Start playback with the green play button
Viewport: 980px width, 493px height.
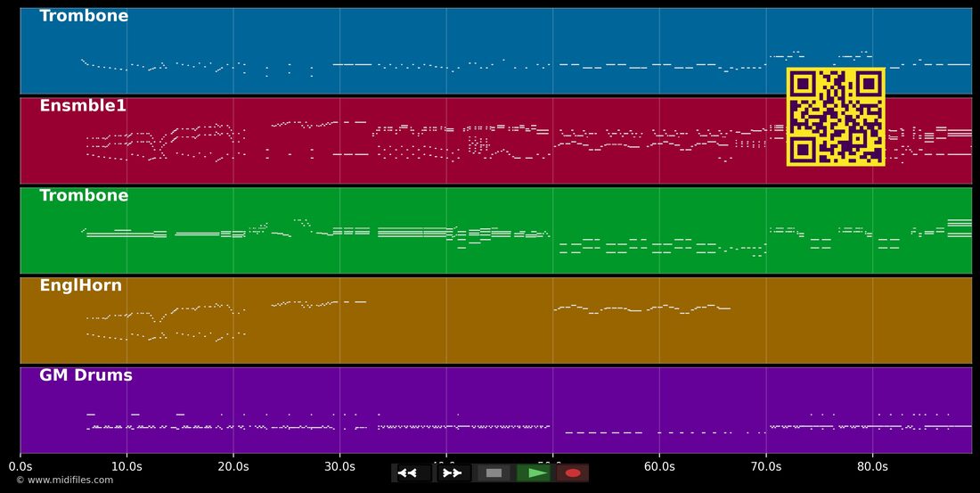534,473
